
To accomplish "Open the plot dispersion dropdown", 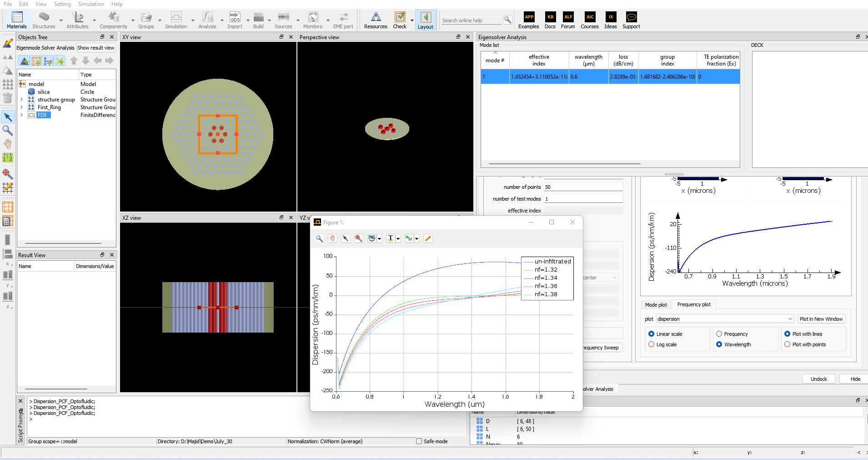I will (x=725, y=319).
